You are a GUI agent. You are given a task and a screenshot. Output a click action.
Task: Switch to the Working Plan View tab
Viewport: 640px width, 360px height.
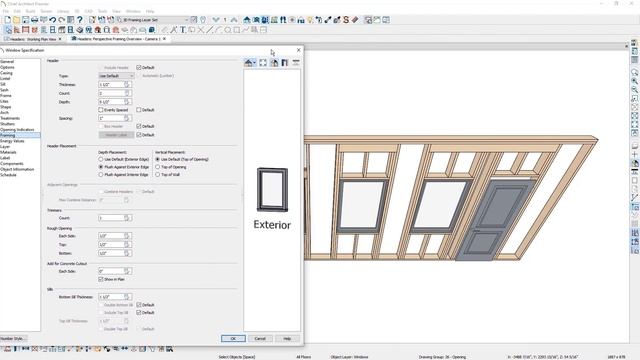click(33, 39)
